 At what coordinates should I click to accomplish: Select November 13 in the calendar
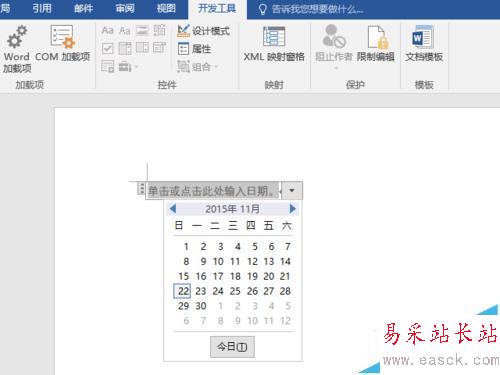point(269,261)
